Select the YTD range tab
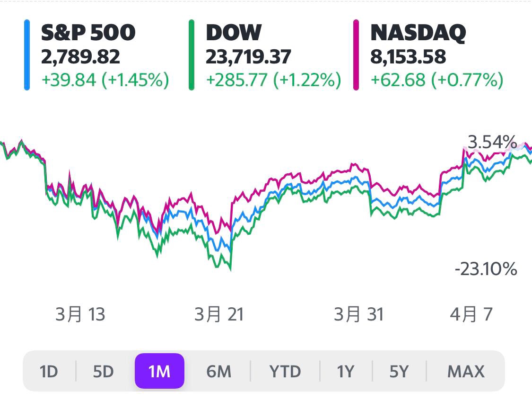 tap(285, 371)
